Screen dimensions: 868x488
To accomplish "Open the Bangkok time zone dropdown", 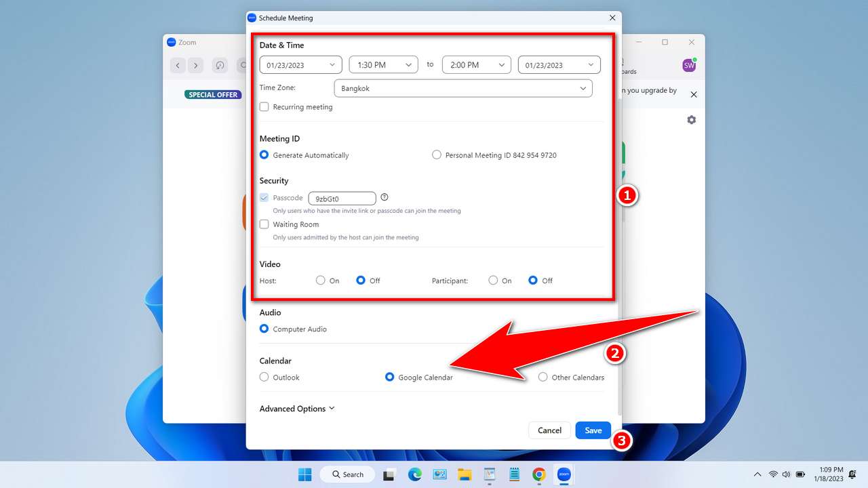I will point(463,88).
